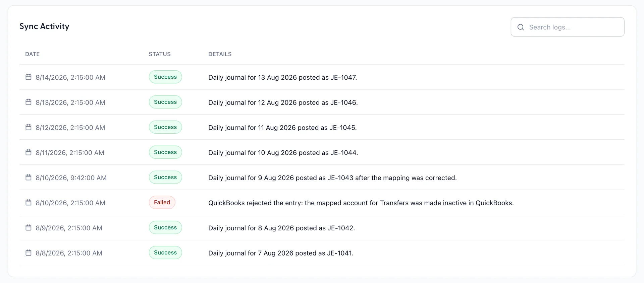Viewport: 644px width, 283px height.
Task: Click calendar icon for 8/8/2026 entry
Action: [x=29, y=253]
